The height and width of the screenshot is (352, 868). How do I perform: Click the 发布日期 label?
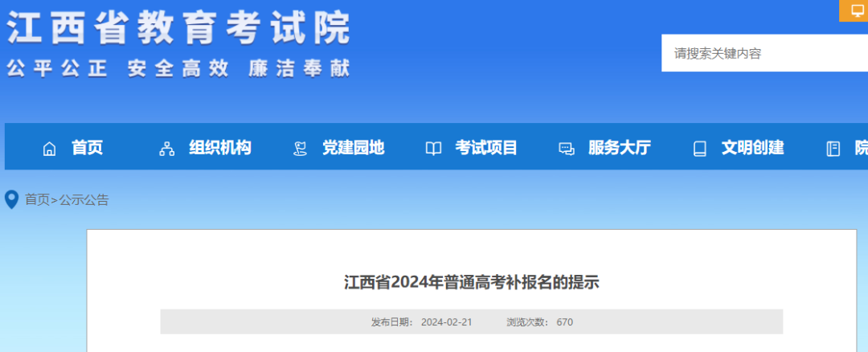(x=392, y=322)
